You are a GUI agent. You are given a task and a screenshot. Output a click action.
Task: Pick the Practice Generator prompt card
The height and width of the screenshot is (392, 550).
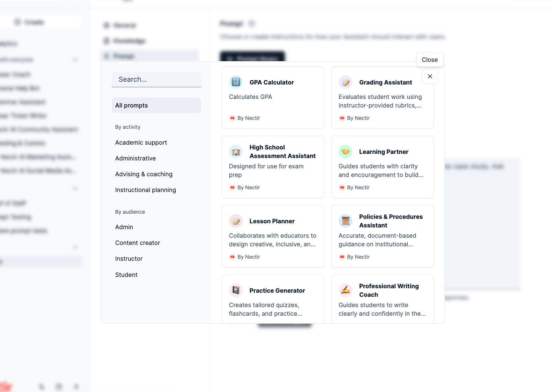[273, 299]
